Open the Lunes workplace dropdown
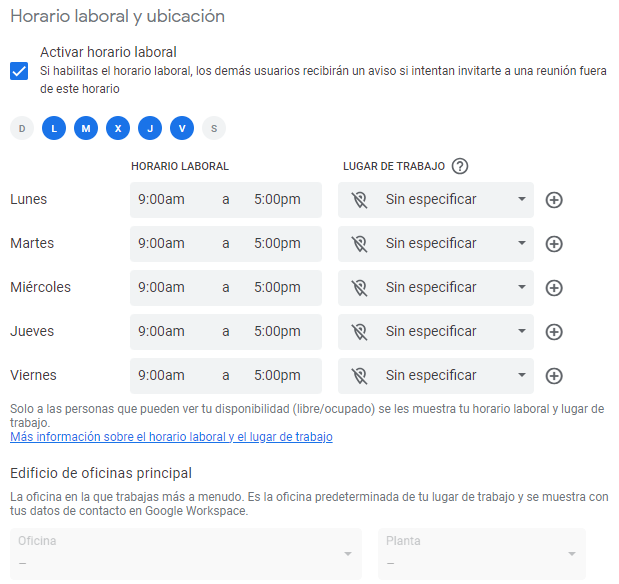The image size is (619, 584). (x=436, y=200)
